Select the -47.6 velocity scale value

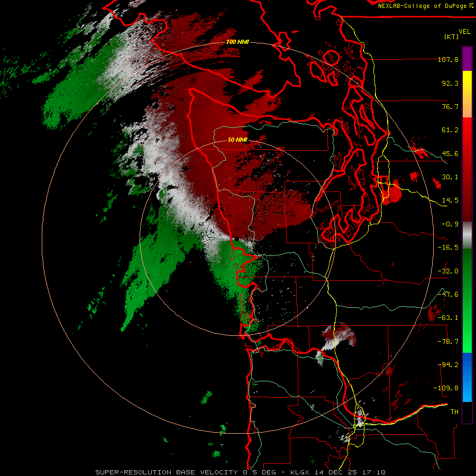(x=448, y=295)
